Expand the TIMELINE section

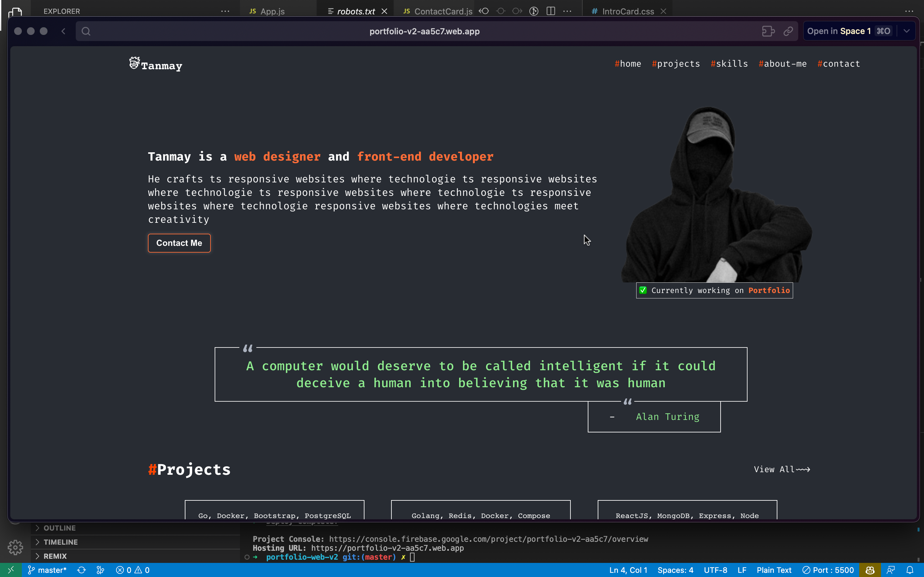(60, 542)
